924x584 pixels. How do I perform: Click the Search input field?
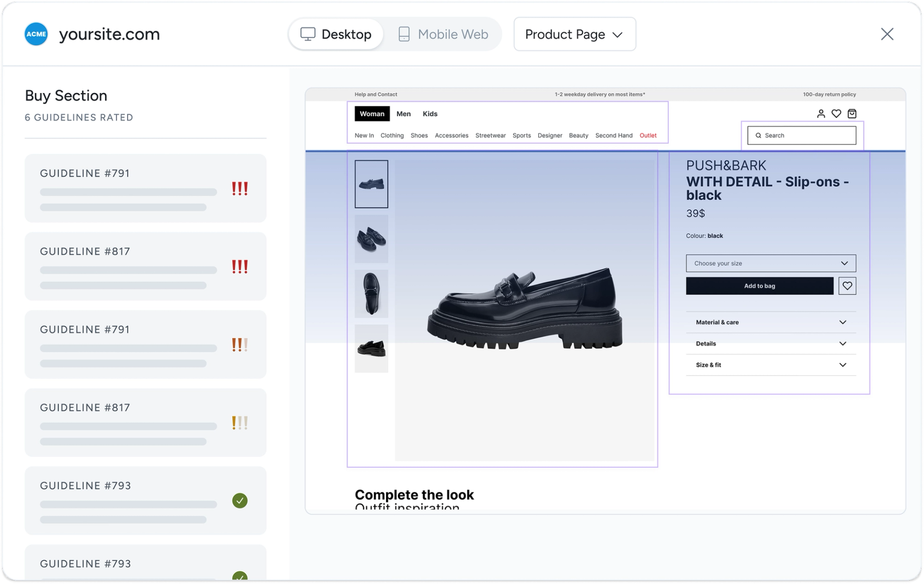[x=802, y=135]
